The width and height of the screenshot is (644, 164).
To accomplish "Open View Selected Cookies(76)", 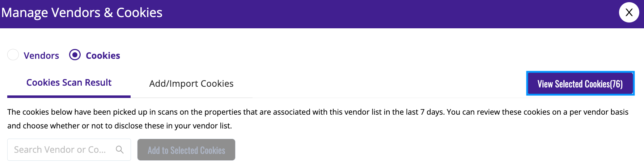I will pos(580,84).
